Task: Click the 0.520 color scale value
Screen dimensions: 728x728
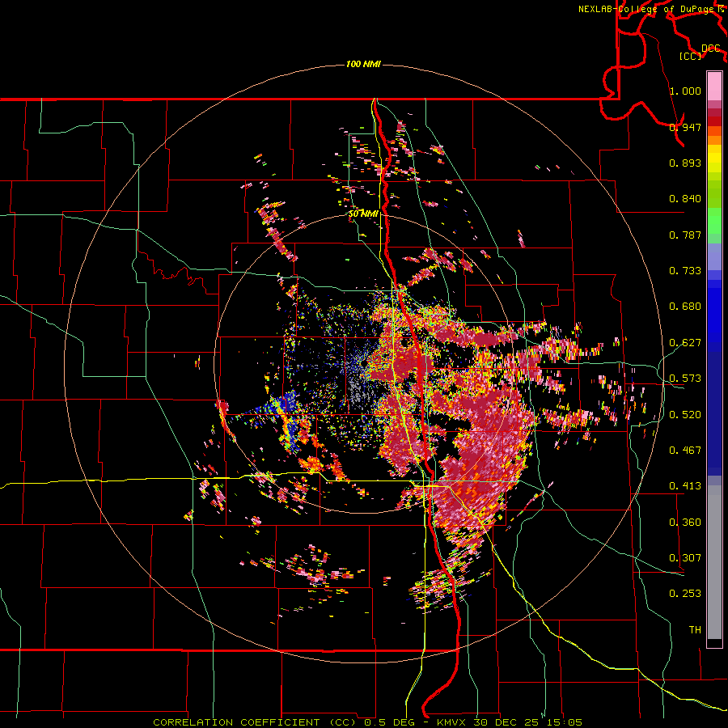Action: click(685, 415)
